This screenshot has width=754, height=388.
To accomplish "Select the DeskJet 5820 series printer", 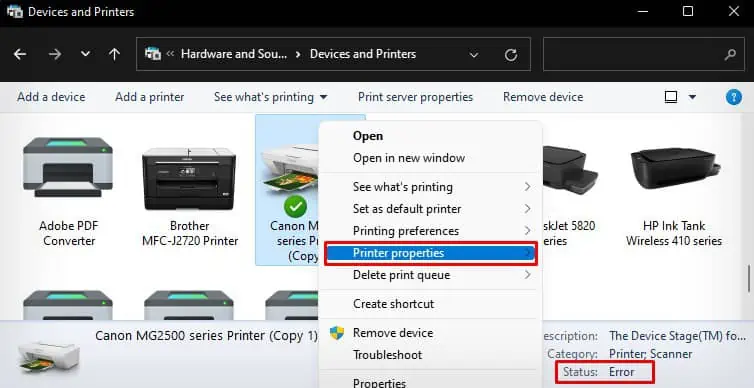I will pos(570,171).
